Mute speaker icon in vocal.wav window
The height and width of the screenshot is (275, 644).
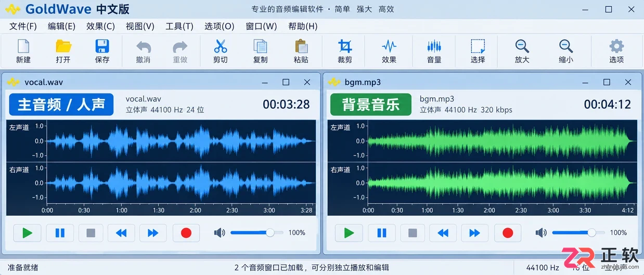(220, 233)
